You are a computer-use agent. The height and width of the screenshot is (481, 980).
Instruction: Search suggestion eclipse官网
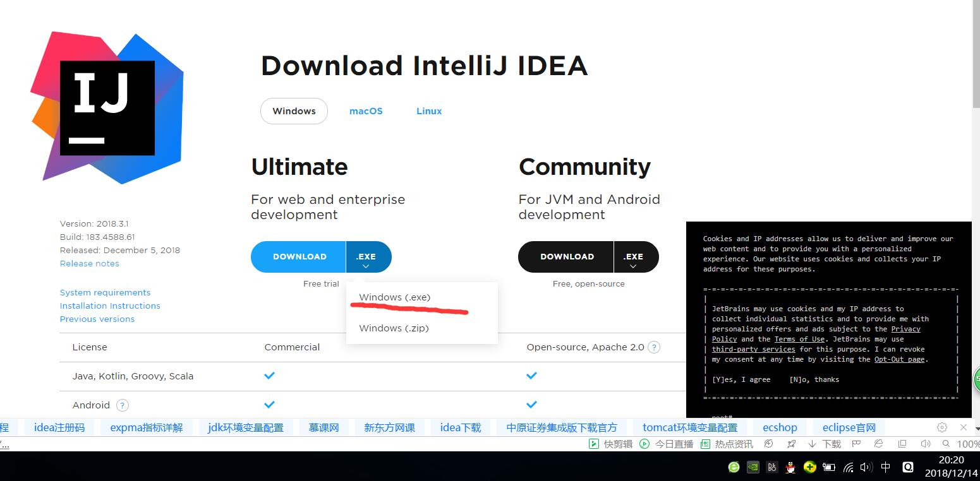pos(849,427)
